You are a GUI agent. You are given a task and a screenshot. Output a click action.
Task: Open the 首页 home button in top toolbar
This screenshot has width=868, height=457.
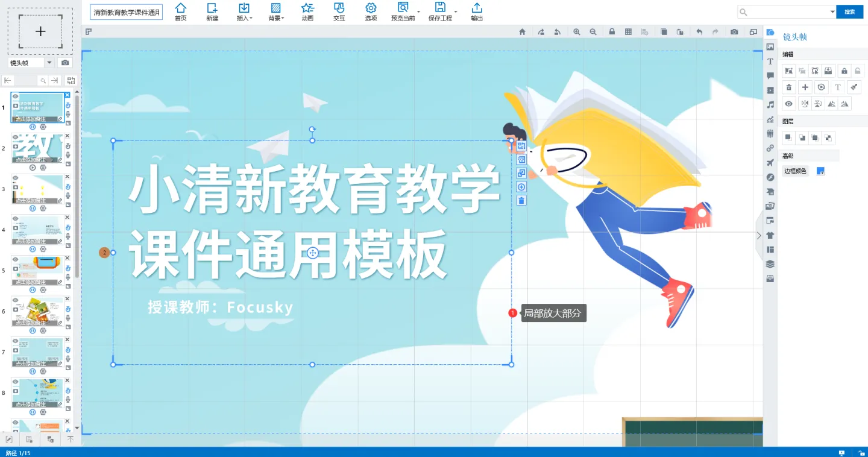(x=180, y=11)
